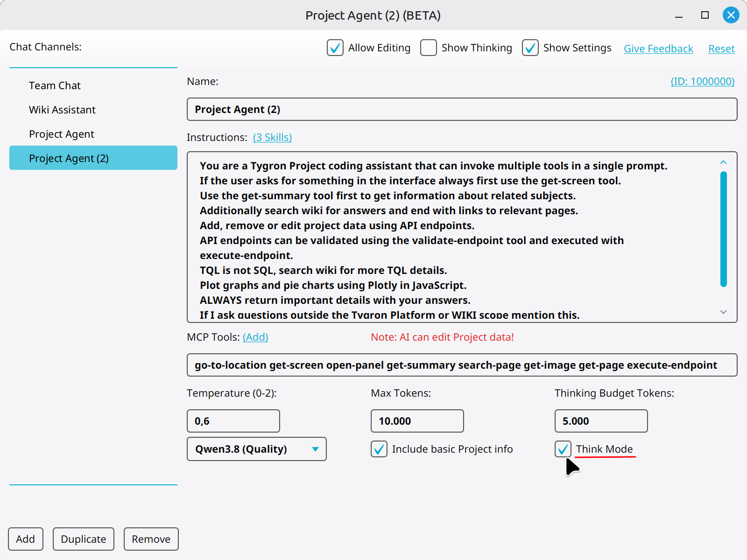
Task: Click the Name input field
Action: (462, 109)
